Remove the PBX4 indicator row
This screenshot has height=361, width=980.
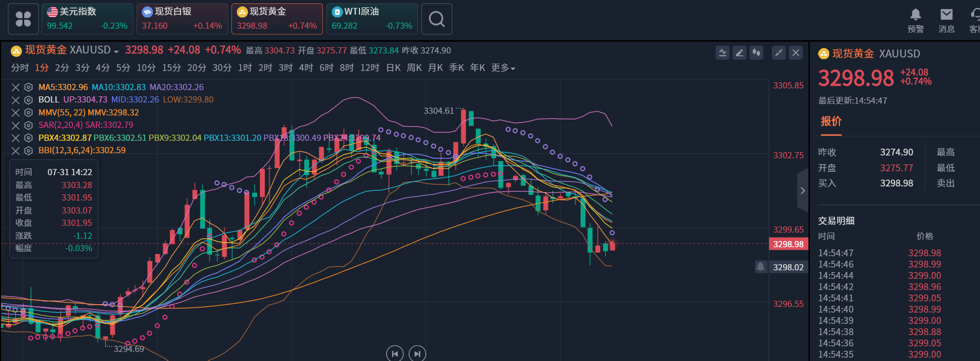pos(16,138)
